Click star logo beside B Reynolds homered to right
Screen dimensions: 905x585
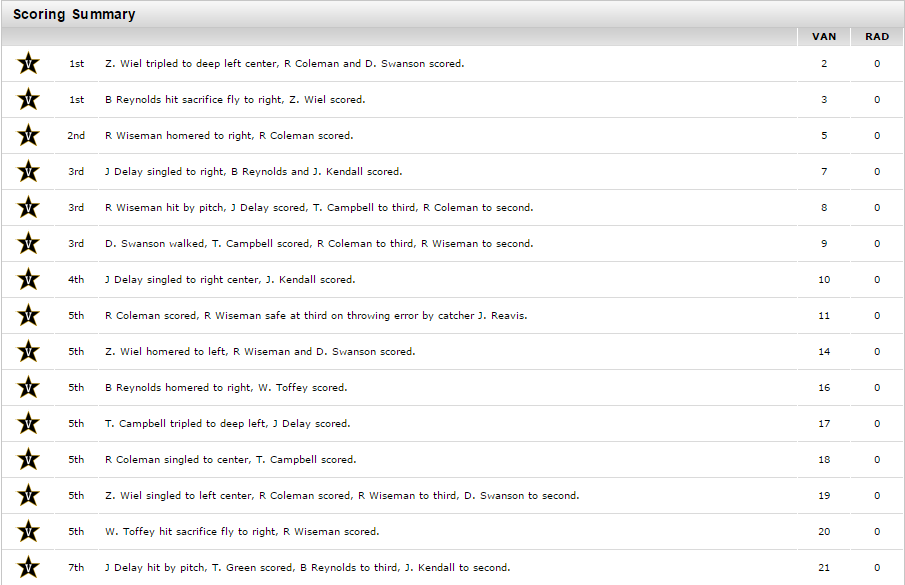tap(28, 387)
